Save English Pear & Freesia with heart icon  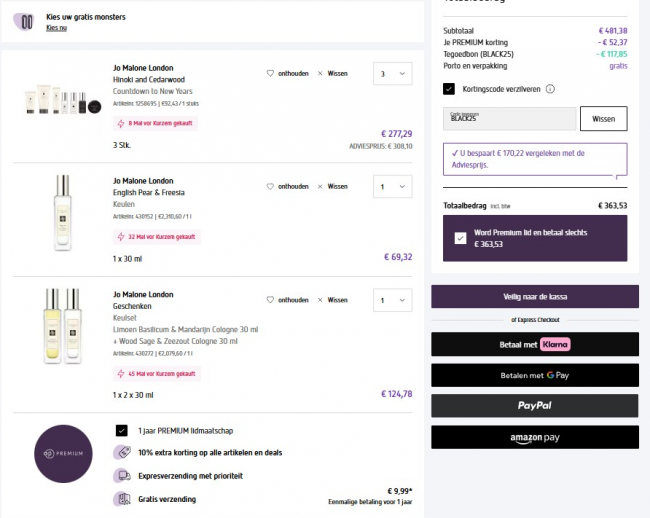[270, 186]
